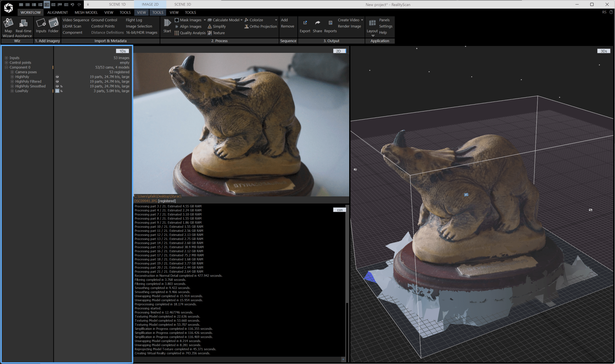The width and height of the screenshot is (615, 364).
Task: Import images with the Folder tool
Action: pyautogui.click(x=53, y=26)
